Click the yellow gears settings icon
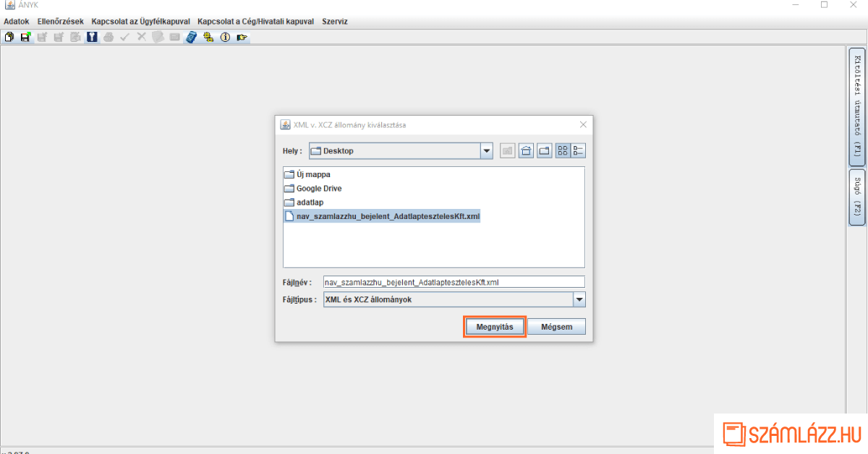Viewport: 868px width, 454px height. (x=208, y=37)
